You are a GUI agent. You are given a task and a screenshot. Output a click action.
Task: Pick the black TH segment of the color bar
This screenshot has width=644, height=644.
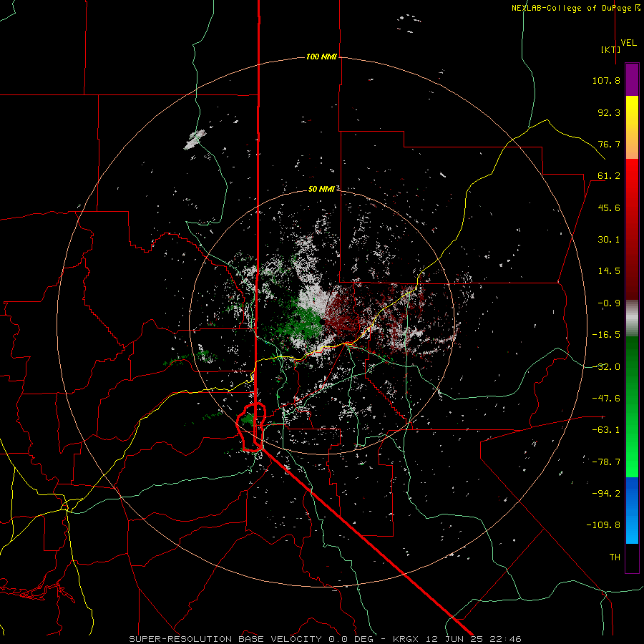pyautogui.click(x=632, y=557)
